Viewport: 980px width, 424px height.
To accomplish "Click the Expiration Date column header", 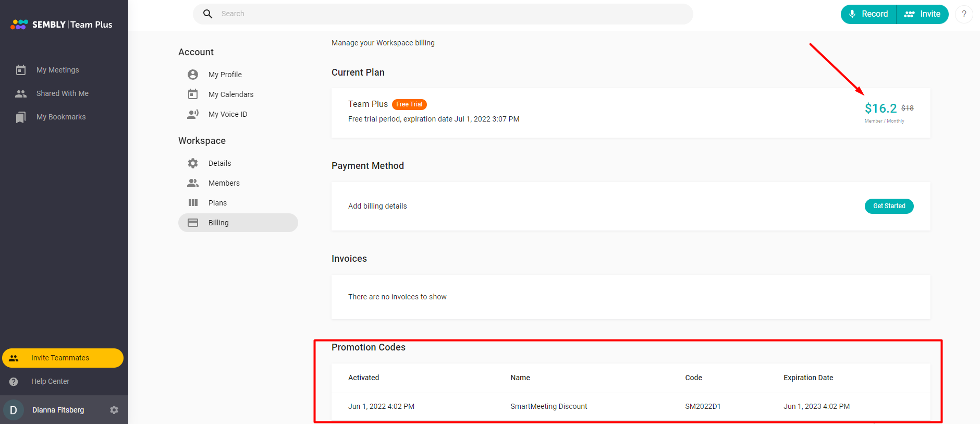I will click(x=808, y=378).
